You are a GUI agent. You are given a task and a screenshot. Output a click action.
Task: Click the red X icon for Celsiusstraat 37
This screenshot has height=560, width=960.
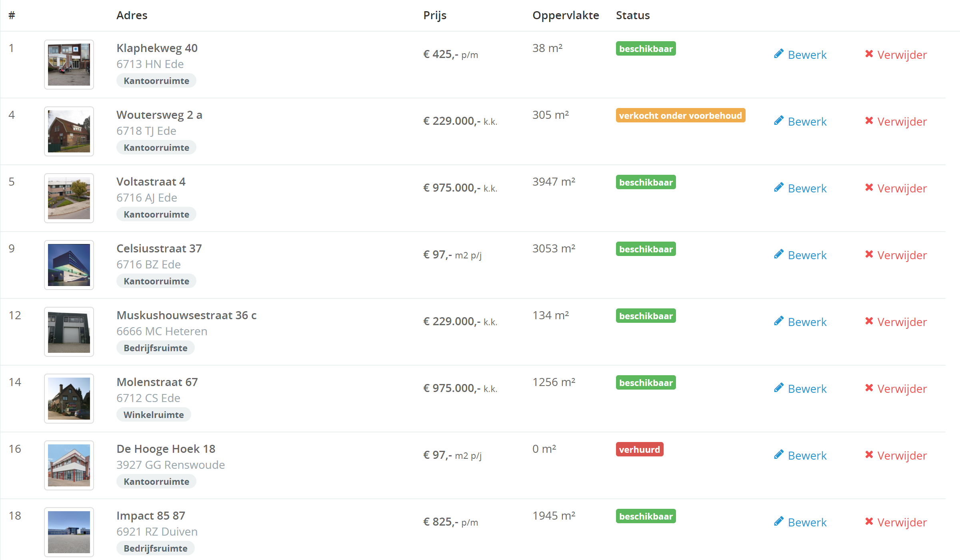point(869,254)
